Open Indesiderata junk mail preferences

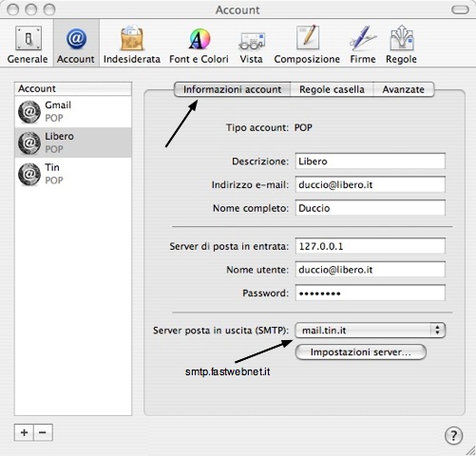pos(132,45)
